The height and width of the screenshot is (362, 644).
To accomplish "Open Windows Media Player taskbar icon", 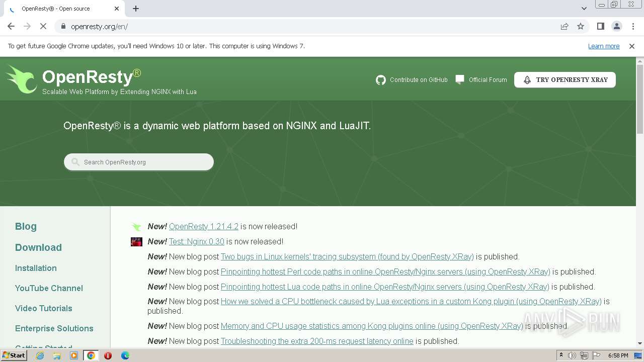I will point(74,355).
